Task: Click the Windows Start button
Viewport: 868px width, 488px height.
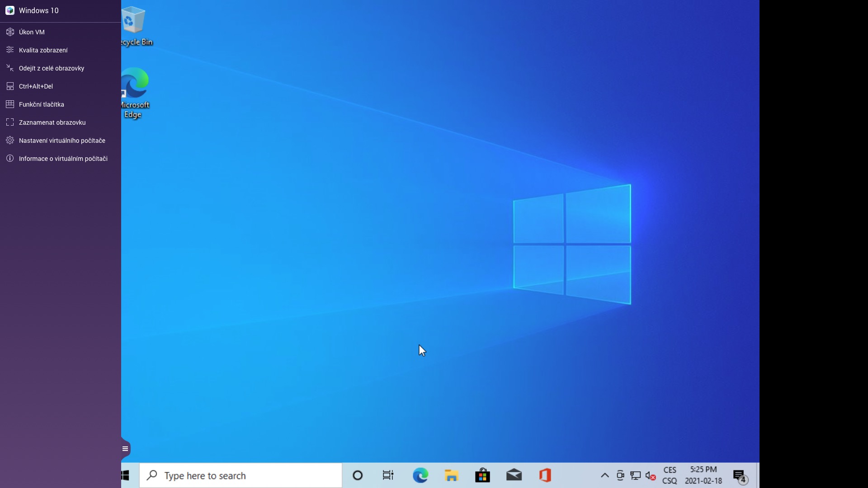Action: tap(126, 475)
